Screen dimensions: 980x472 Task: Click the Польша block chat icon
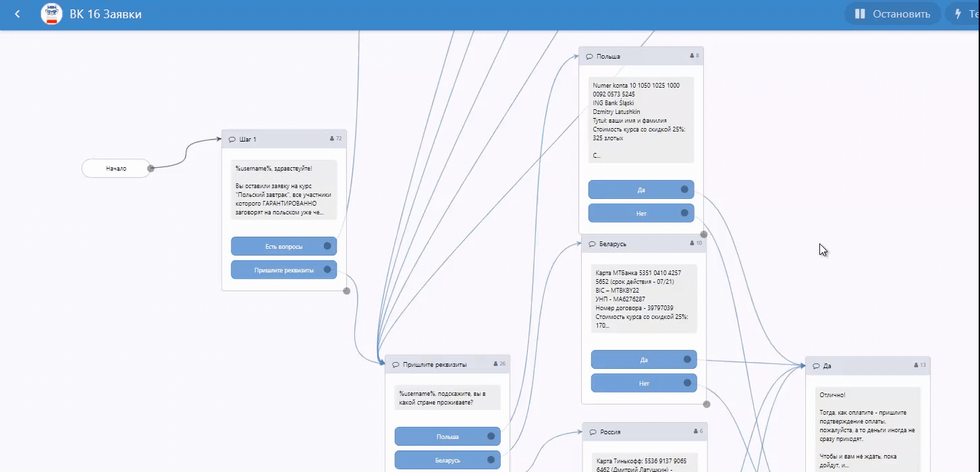(x=589, y=57)
